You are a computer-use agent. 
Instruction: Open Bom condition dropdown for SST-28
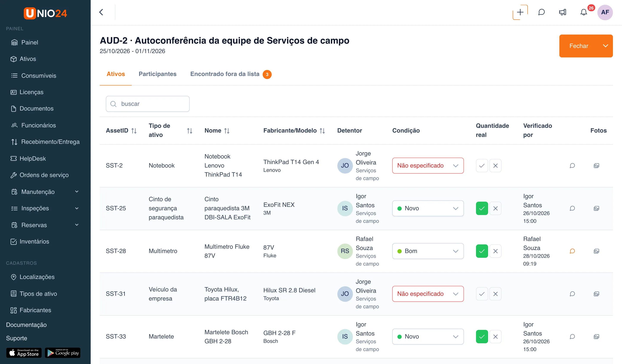tap(428, 251)
